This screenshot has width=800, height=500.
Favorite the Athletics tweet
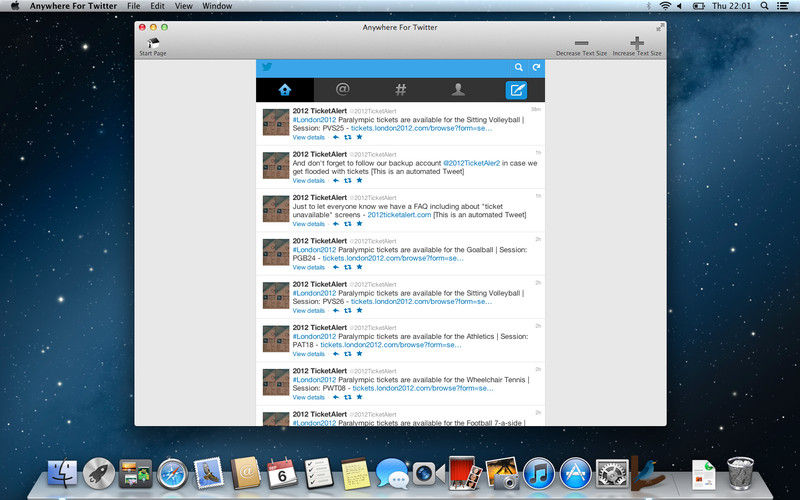tap(359, 354)
